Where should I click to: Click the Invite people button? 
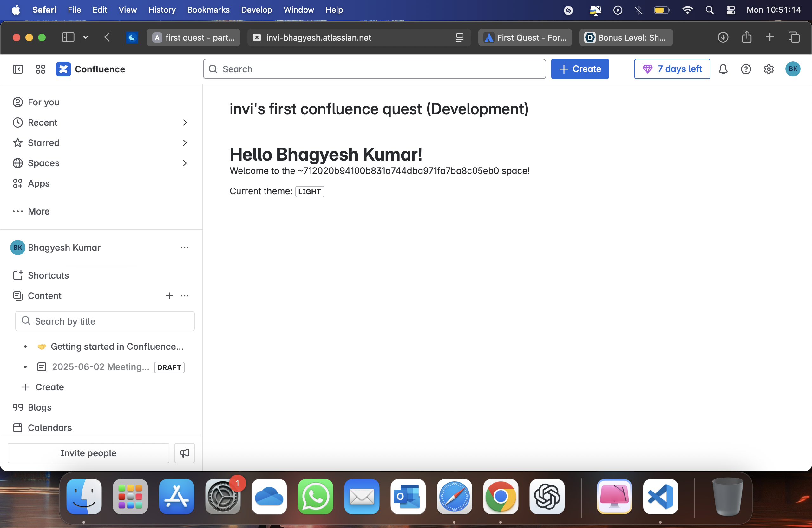point(88,453)
